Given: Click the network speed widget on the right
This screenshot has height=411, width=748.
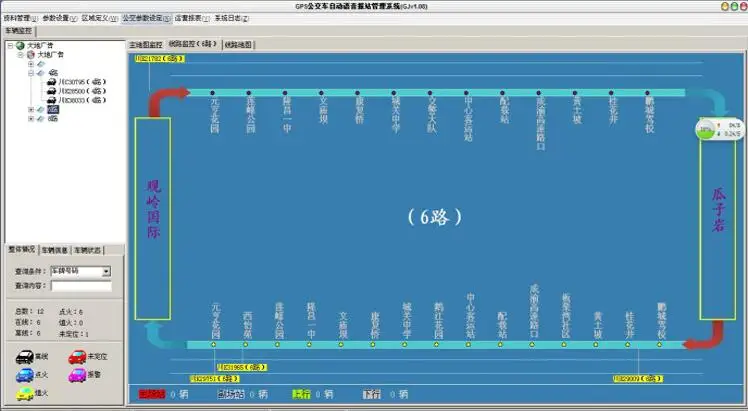Looking at the screenshot, I should (720, 129).
